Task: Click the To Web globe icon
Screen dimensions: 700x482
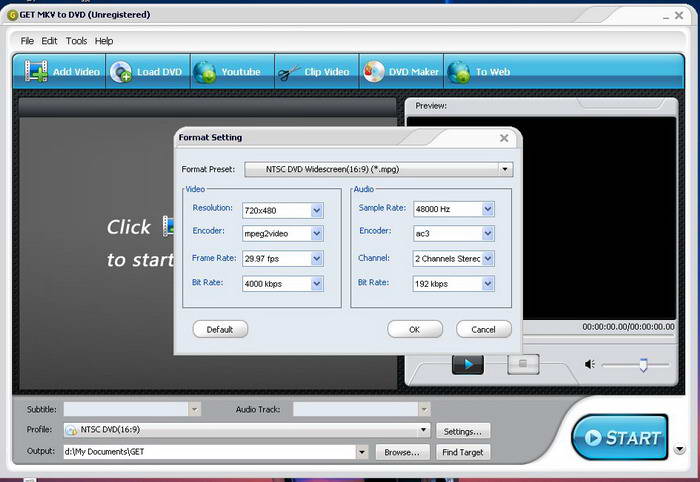Action: [x=459, y=72]
